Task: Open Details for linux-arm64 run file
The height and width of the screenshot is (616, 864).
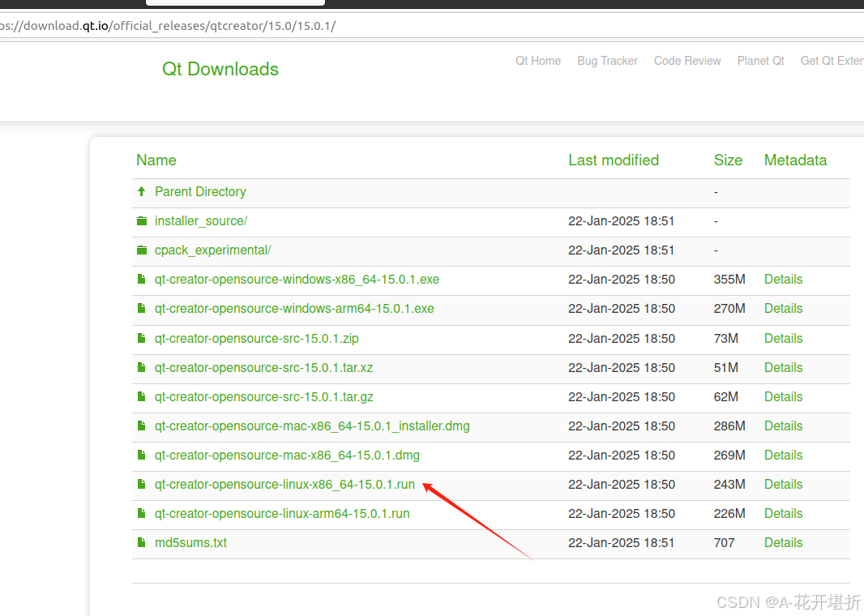Action: click(x=783, y=514)
